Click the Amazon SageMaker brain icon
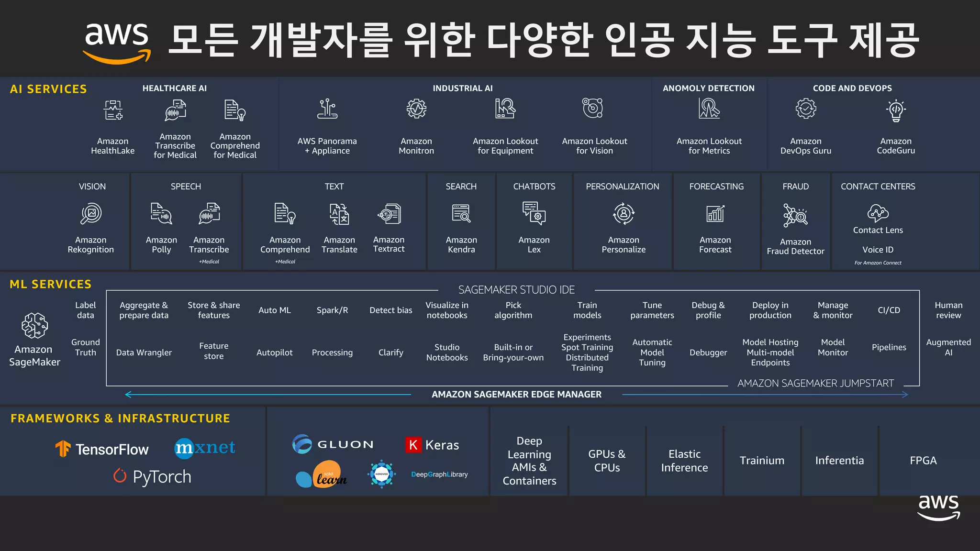Screen dimensions: 980x551 34,326
